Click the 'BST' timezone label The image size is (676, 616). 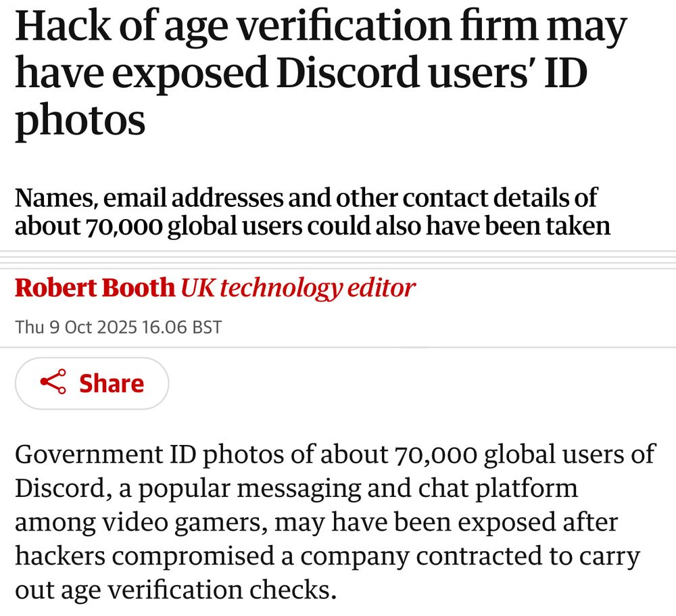[x=207, y=327]
